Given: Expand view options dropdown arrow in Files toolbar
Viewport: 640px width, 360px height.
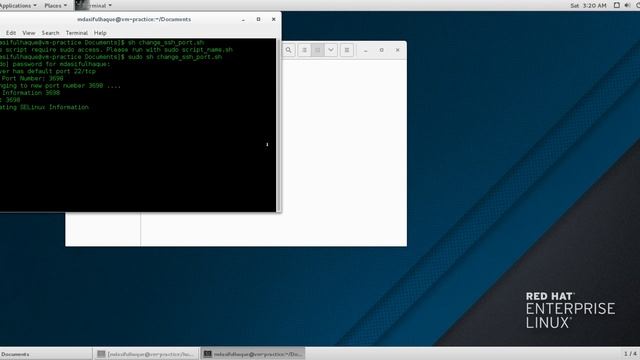Looking at the screenshot, I should click(x=331, y=50).
